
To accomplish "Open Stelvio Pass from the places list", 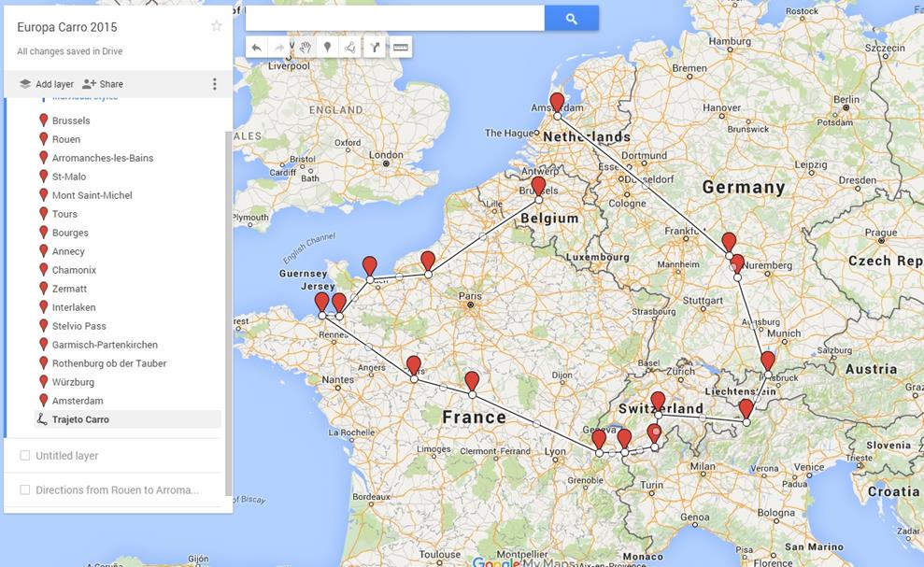I will click(78, 326).
